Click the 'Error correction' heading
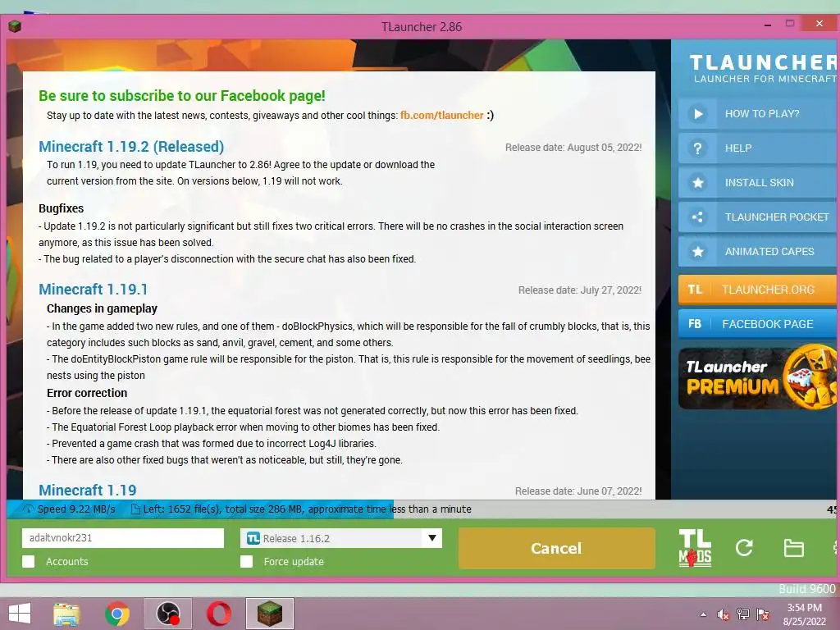 coord(87,393)
